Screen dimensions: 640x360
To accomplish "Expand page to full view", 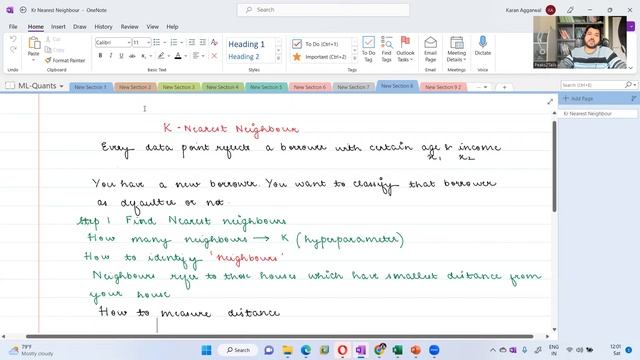I will pyautogui.click(x=550, y=101).
